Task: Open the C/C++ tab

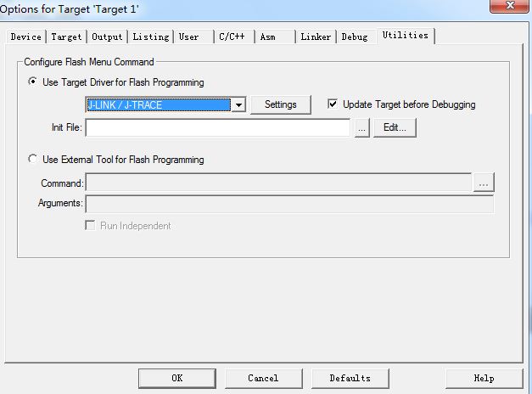Action: tap(234, 37)
